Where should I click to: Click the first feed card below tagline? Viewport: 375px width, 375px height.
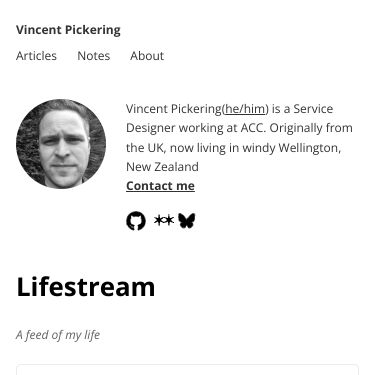[x=187, y=370]
